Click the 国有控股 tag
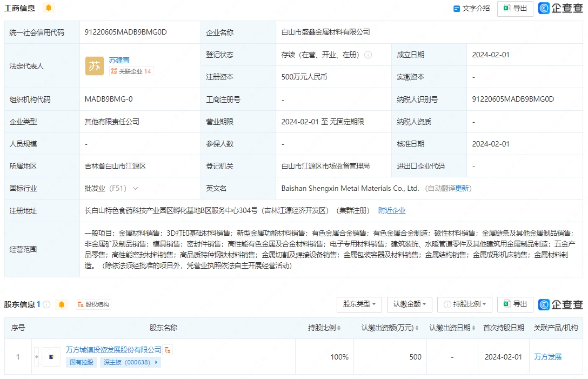The image size is (588, 379). (x=82, y=362)
